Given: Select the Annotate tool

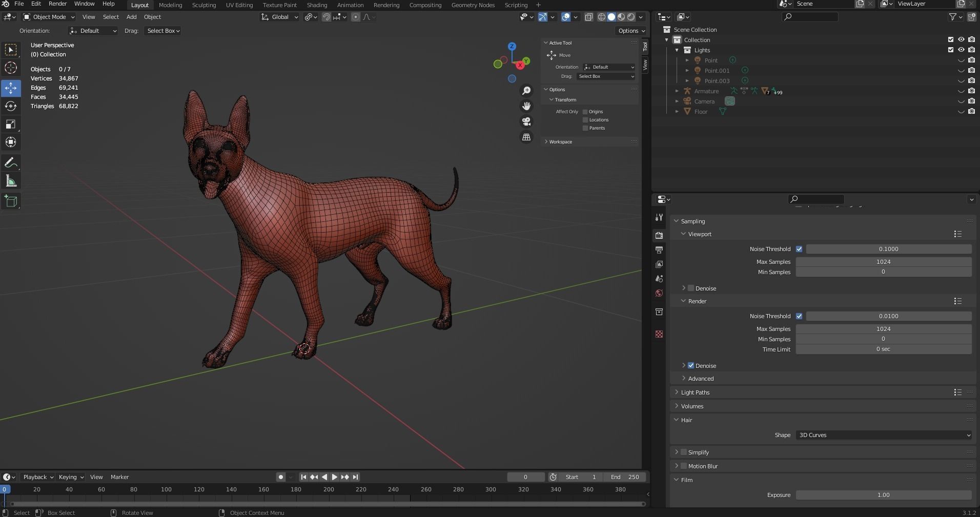Looking at the screenshot, I should (x=11, y=163).
